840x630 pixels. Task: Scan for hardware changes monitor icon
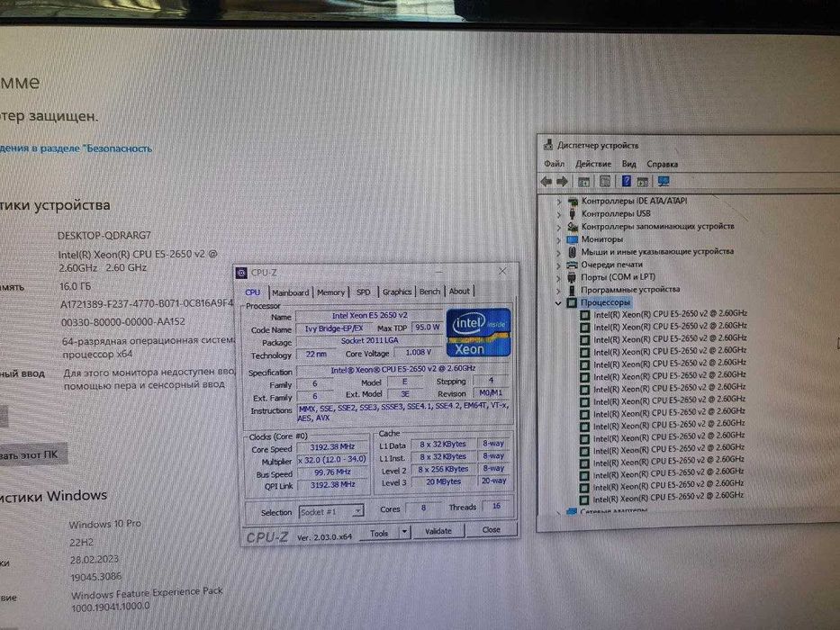tap(664, 182)
